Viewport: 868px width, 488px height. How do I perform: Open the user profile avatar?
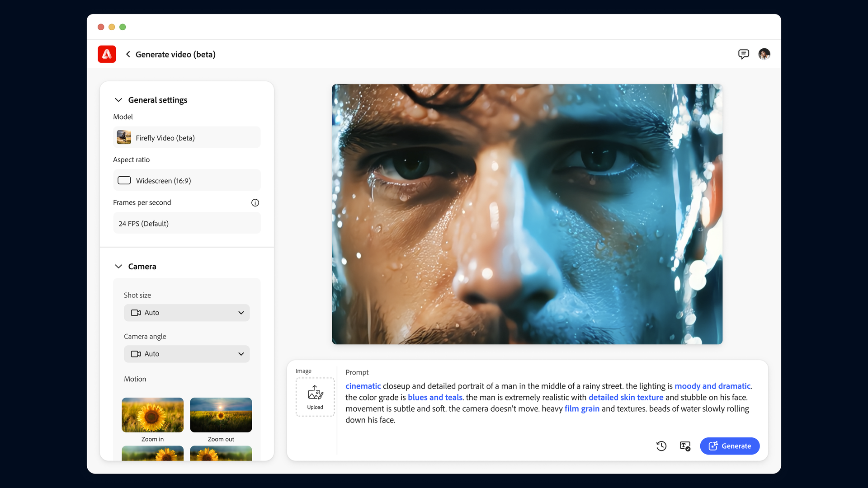(x=764, y=54)
